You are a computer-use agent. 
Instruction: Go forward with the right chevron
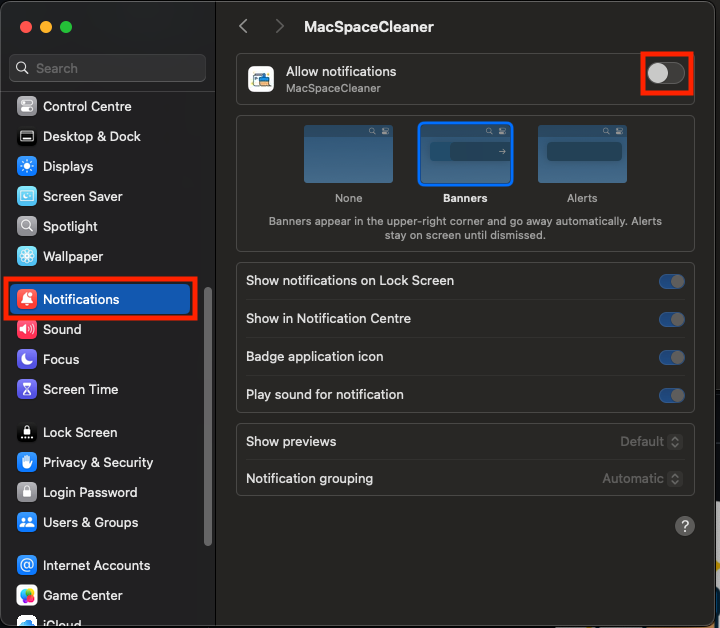279,26
